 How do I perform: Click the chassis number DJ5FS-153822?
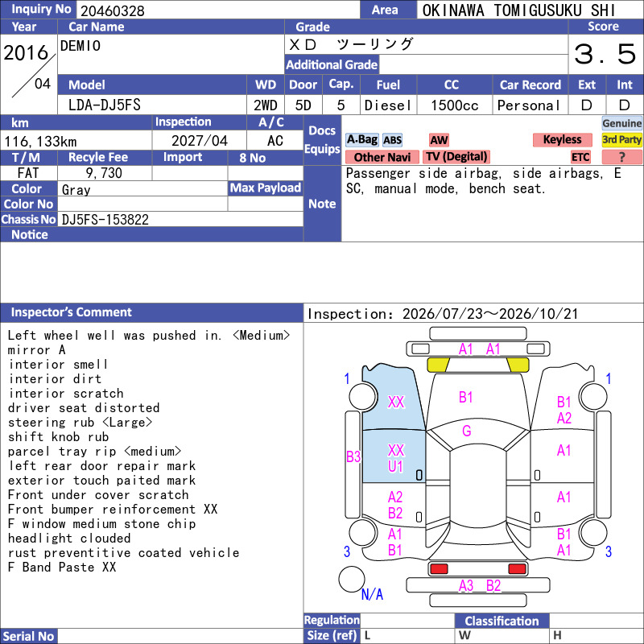[x=105, y=220]
